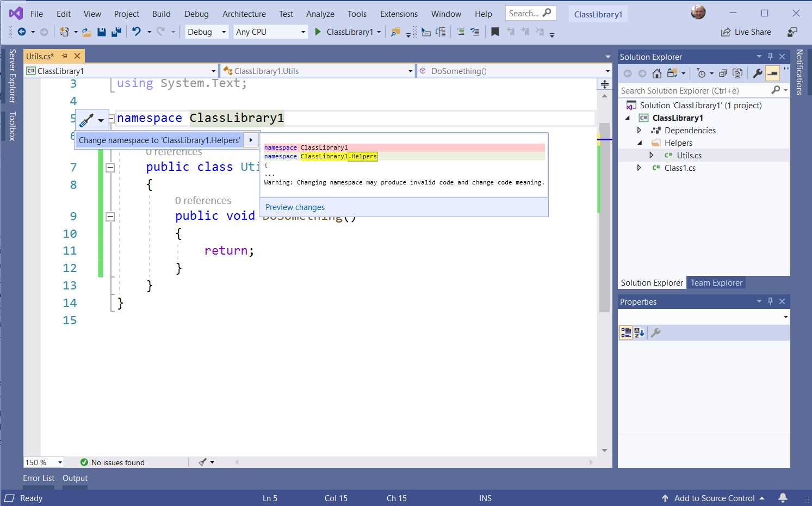This screenshot has width=812, height=506.
Task: Start a Live Share session
Action: [746, 32]
